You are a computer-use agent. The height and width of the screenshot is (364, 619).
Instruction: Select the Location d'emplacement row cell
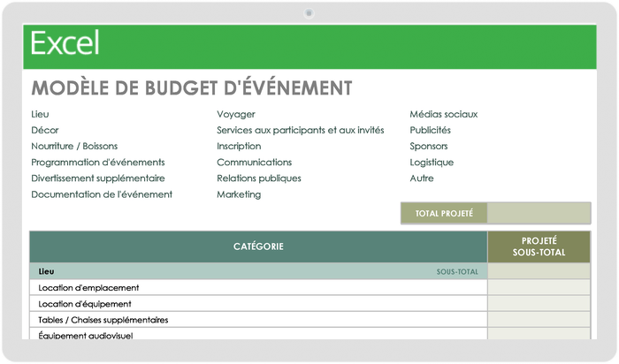[x=258, y=288]
